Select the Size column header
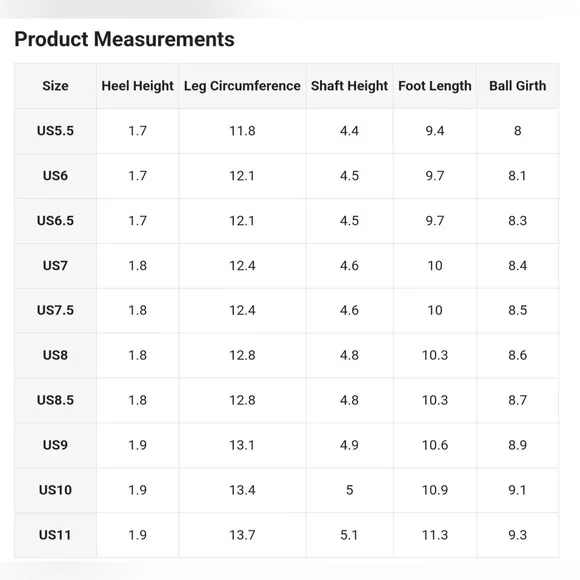The height and width of the screenshot is (580, 580). coord(55,86)
